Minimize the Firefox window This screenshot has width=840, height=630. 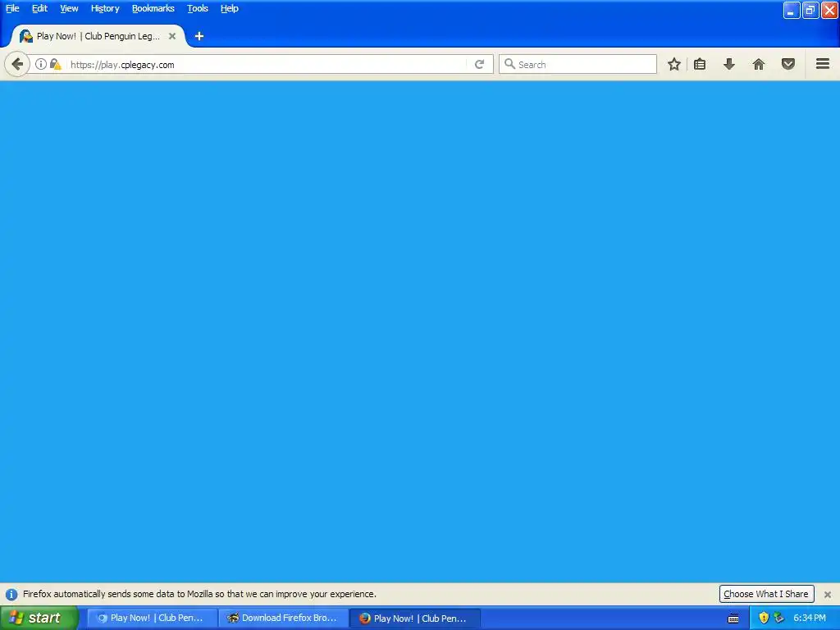tap(792, 10)
